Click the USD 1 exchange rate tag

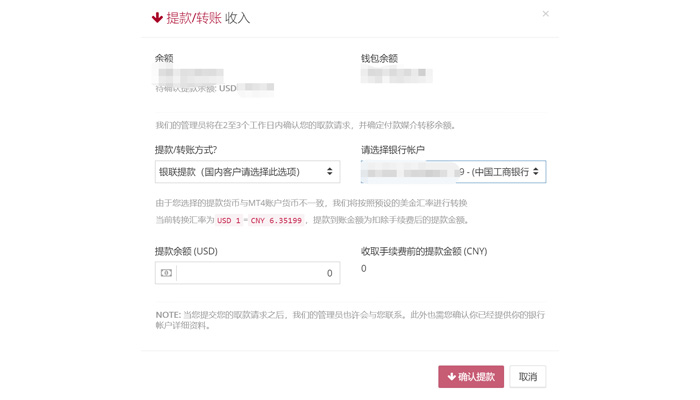pos(229,221)
